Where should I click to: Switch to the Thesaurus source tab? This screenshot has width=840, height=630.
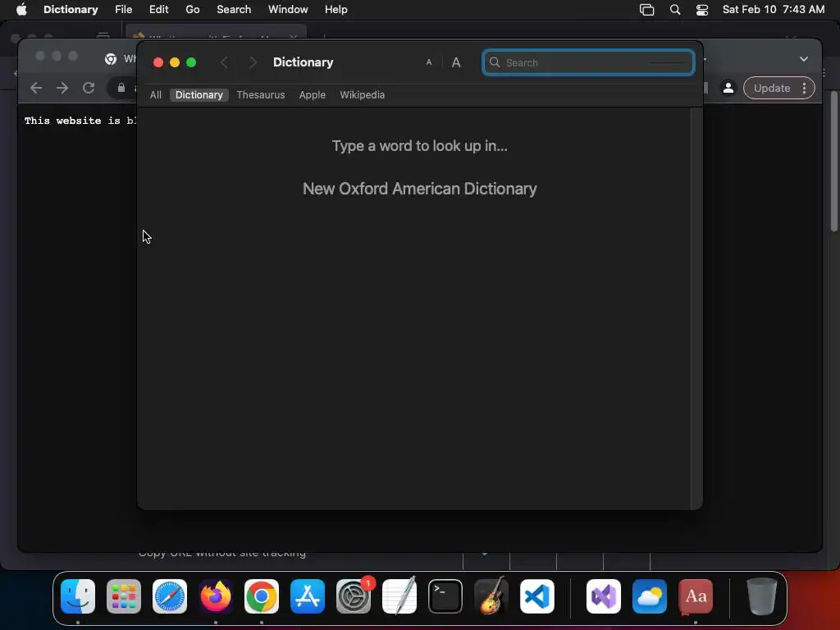point(261,95)
